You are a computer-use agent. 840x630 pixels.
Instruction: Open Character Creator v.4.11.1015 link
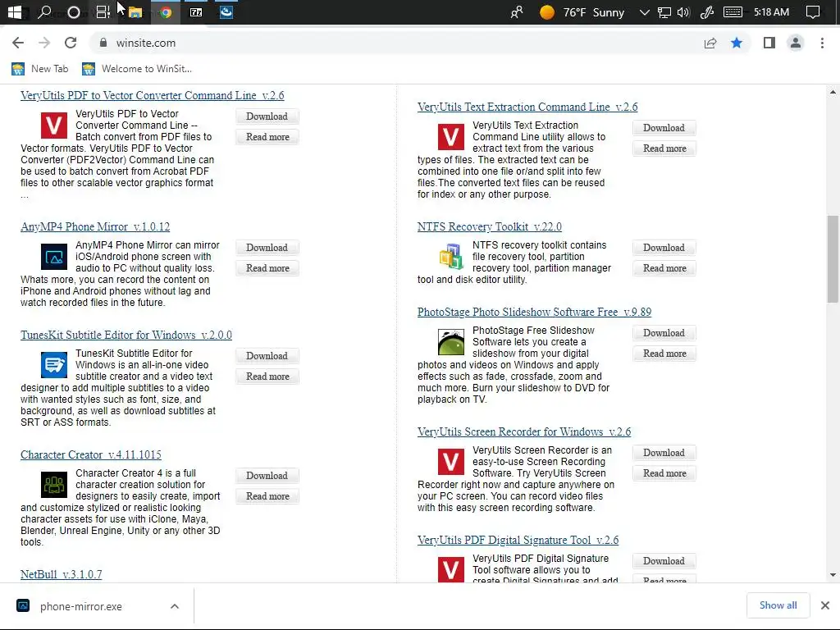coord(90,454)
